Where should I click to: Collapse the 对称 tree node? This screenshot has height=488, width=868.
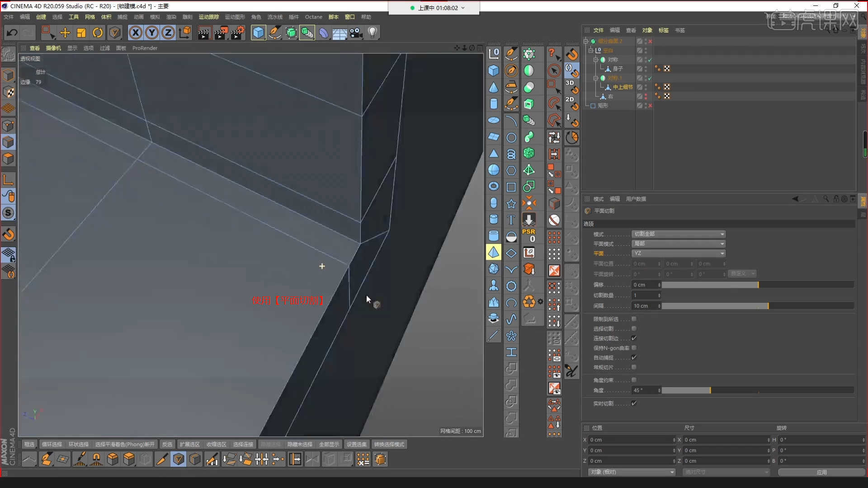click(x=596, y=60)
